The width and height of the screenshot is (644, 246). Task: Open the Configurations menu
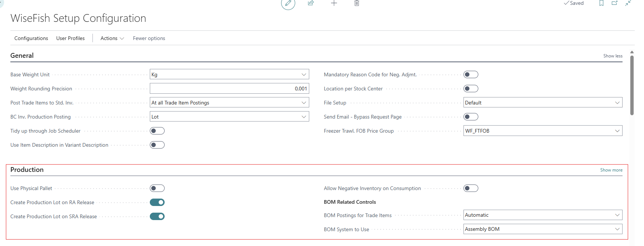coord(31,38)
